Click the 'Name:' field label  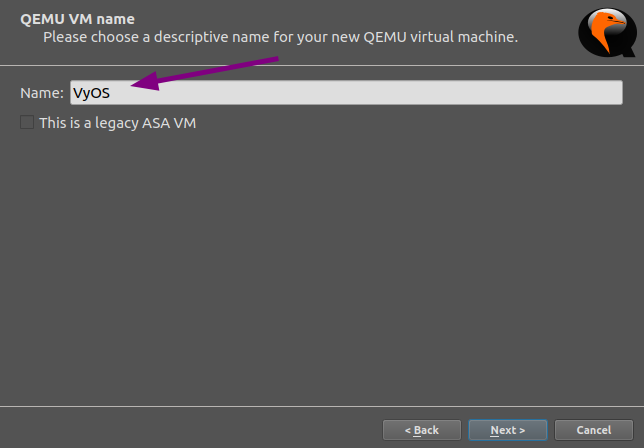(42, 93)
